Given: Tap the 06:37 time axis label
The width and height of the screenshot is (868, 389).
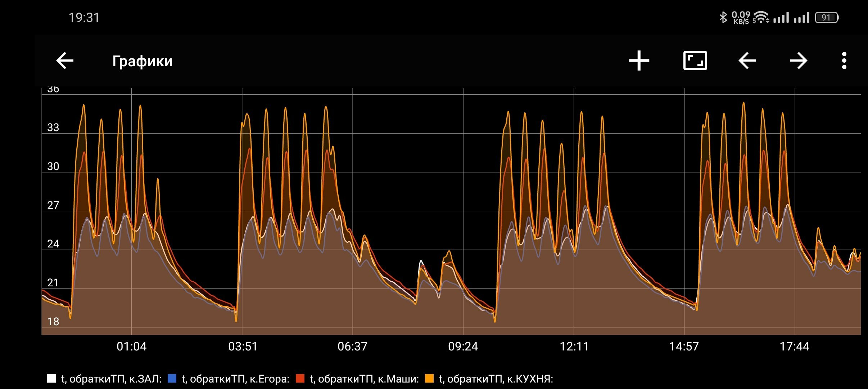Looking at the screenshot, I should point(353,346).
